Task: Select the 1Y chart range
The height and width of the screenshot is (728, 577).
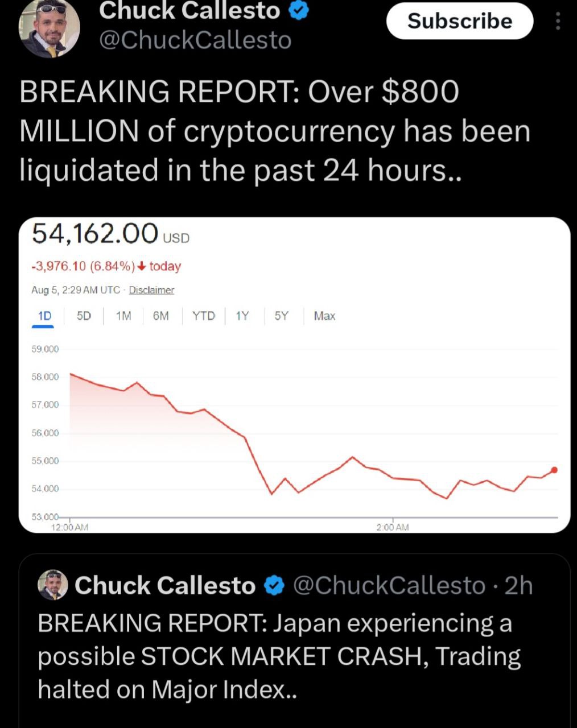Action: [x=242, y=316]
